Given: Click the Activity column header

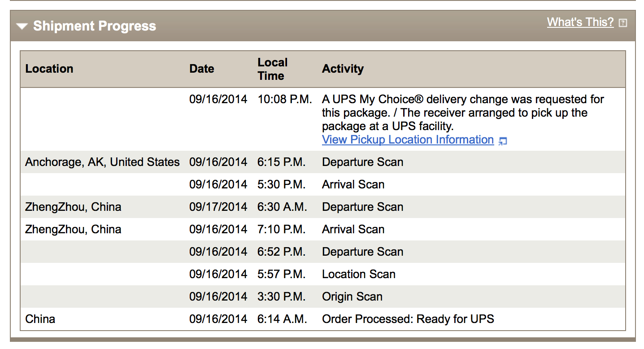Looking at the screenshot, I should point(343,69).
